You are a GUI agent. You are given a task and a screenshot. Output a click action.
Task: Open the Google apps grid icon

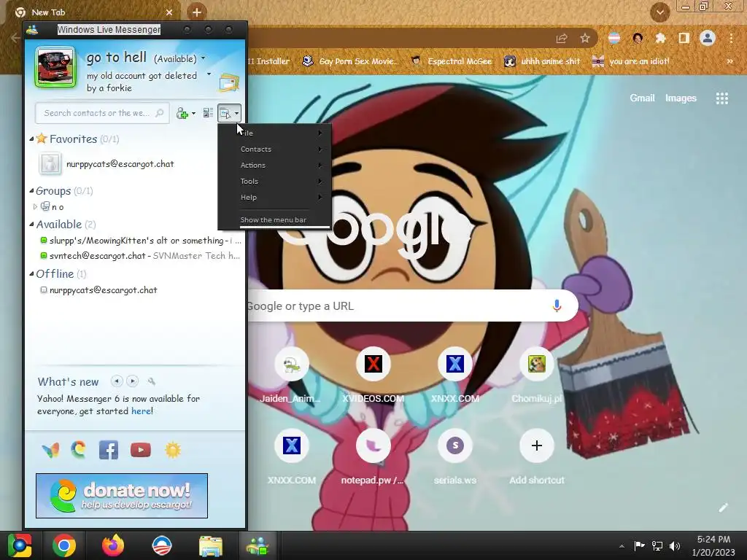pyautogui.click(x=721, y=98)
